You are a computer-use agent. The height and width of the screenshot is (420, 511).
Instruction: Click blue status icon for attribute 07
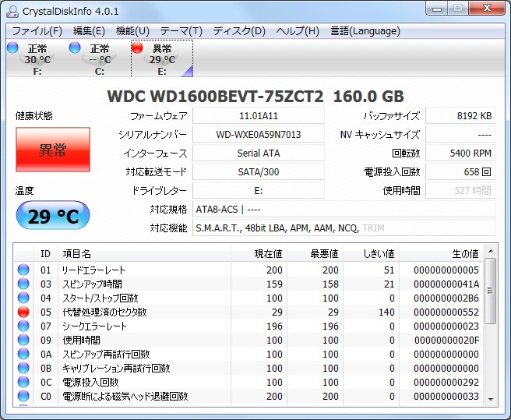tap(23, 326)
